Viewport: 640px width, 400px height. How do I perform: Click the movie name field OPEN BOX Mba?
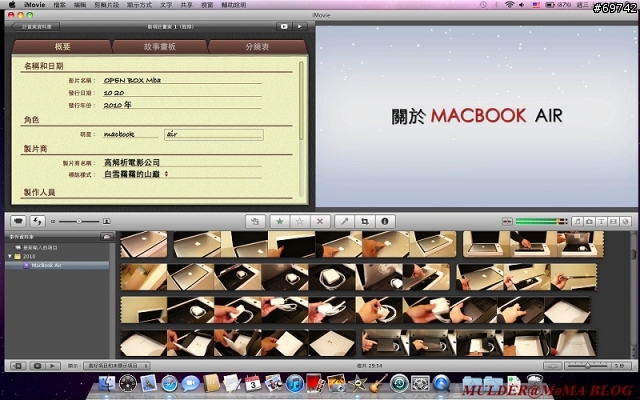pos(182,80)
